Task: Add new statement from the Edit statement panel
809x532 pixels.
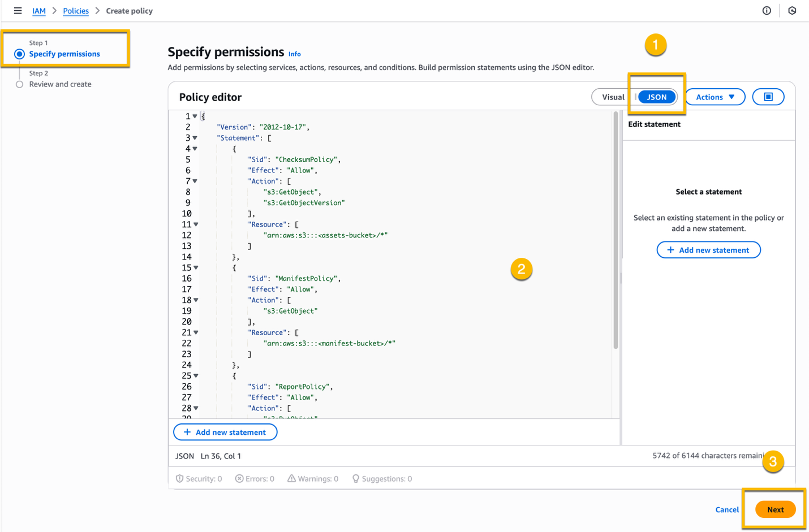Action: (708, 249)
